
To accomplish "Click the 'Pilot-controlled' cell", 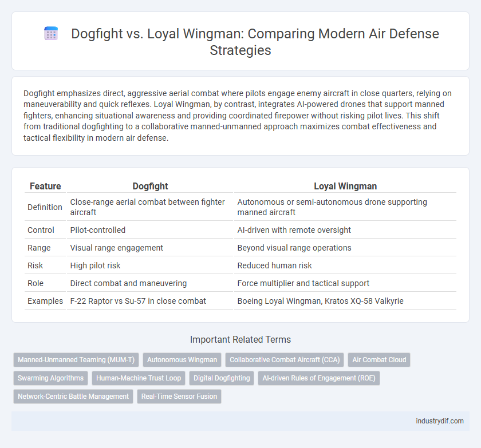I will point(150,230).
